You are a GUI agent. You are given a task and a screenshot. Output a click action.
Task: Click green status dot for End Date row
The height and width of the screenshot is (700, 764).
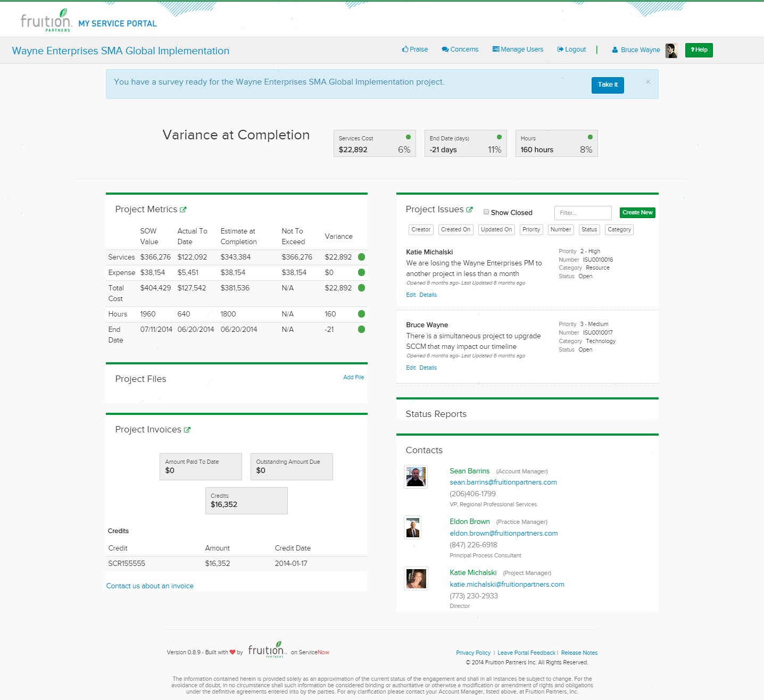pos(362,329)
